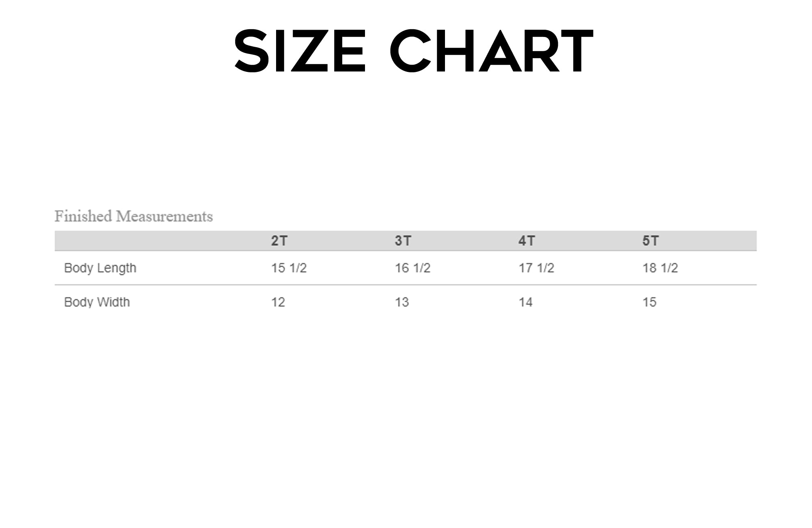Click the 16 1/2 body length value
This screenshot has height=528, width=812.
(x=412, y=268)
